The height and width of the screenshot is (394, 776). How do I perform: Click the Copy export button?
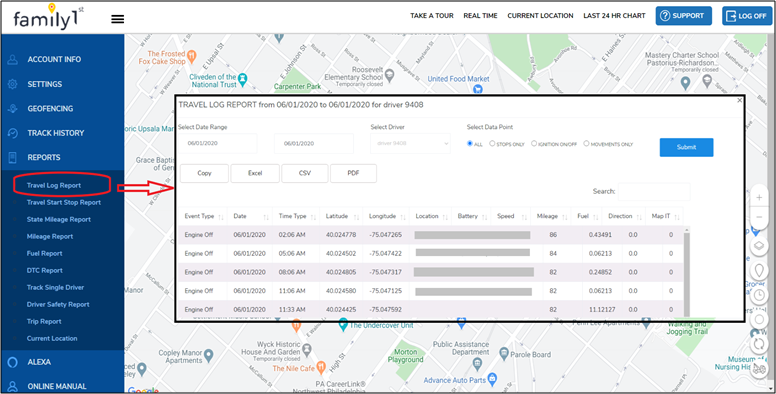pyautogui.click(x=204, y=173)
